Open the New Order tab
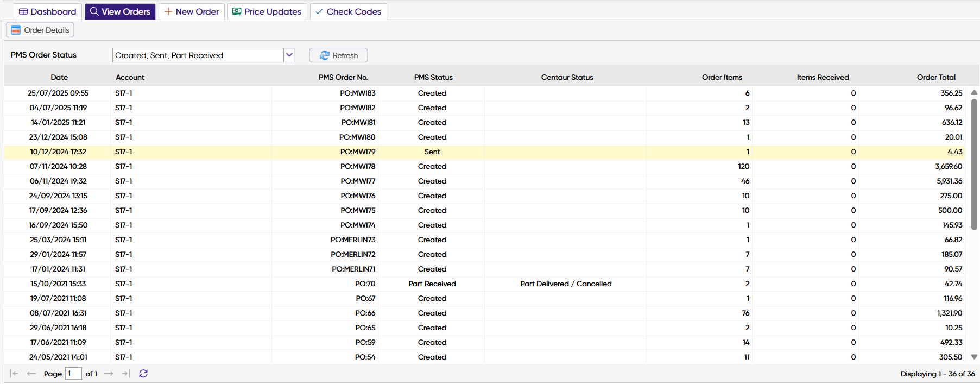 [192, 11]
